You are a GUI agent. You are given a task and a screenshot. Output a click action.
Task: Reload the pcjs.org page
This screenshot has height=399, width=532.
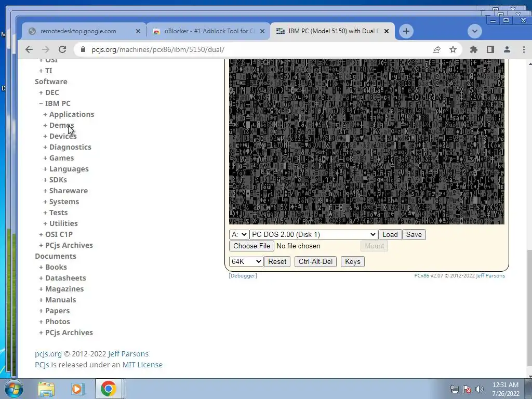pyautogui.click(x=62, y=49)
